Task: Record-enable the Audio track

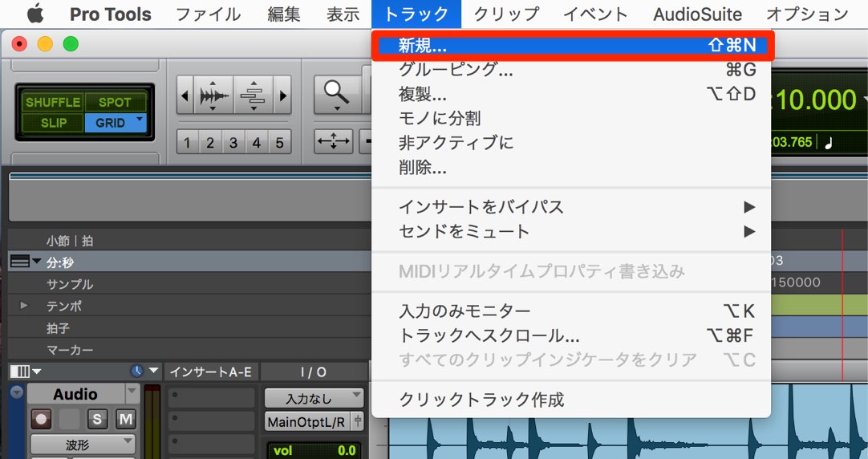Action: pyautogui.click(x=41, y=419)
